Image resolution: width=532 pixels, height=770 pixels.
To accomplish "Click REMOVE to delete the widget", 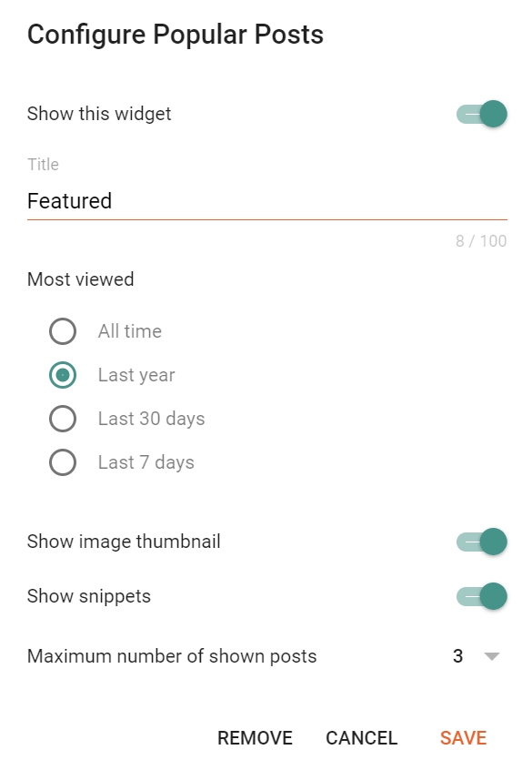I will pyautogui.click(x=255, y=738).
